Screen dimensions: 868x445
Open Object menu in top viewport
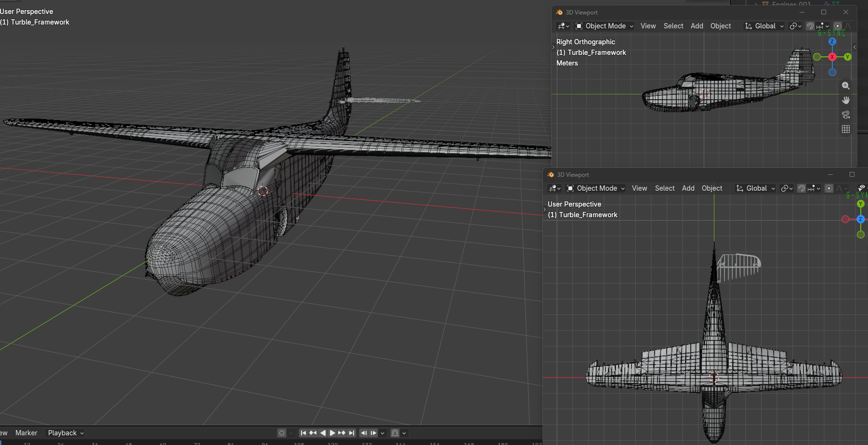click(x=721, y=26)
